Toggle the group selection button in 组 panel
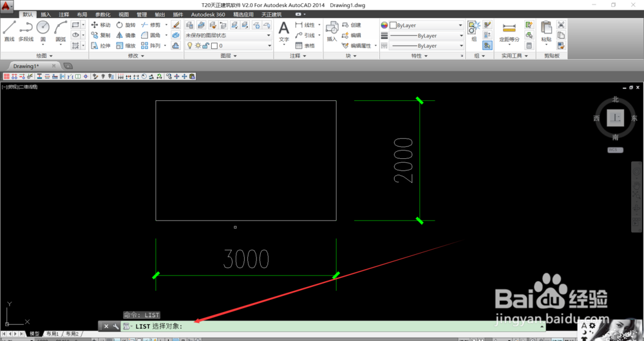 click(x=488, y=46)
